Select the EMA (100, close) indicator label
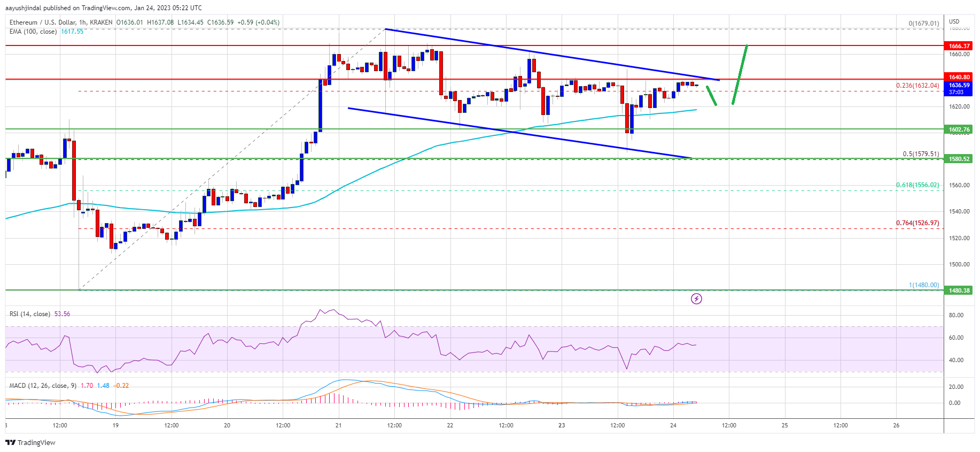 pyautogui.click(x=33, y=32)
